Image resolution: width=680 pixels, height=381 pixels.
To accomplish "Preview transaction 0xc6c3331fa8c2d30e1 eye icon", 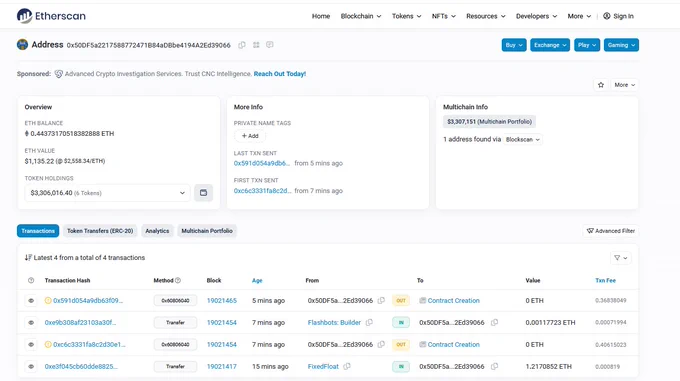I will [x=31, y=345].
